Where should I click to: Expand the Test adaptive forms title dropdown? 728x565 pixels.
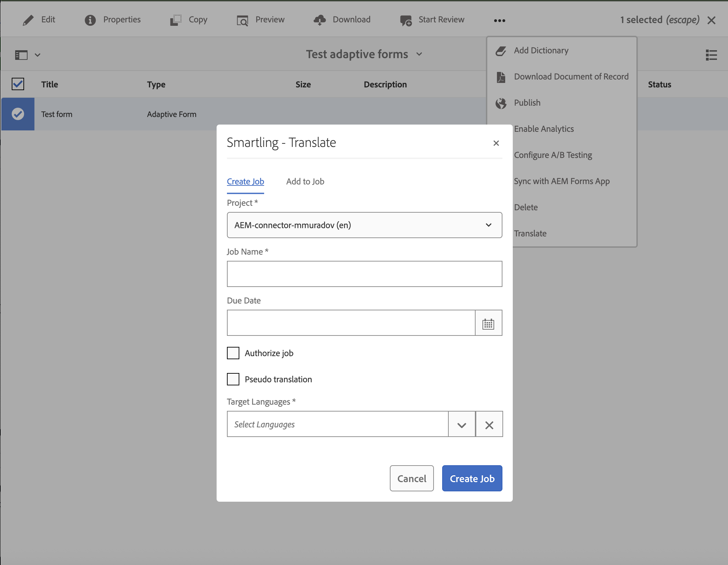tap(419, 54)
